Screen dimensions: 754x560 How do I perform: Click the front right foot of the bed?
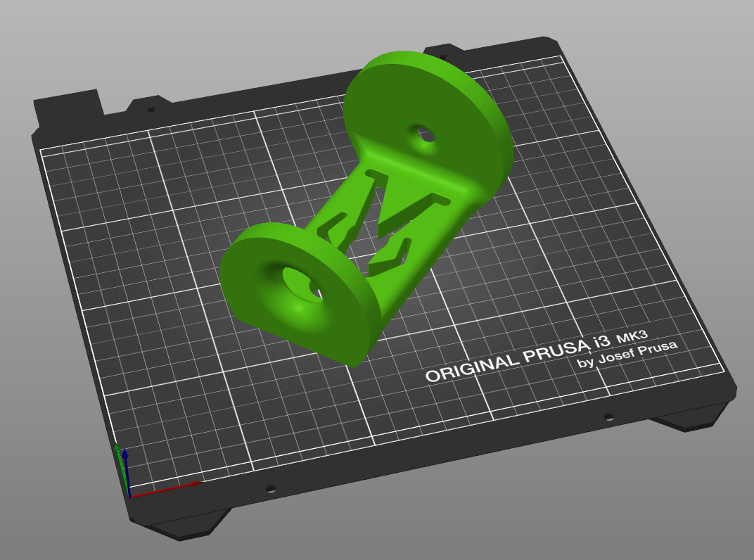(688, 418)
